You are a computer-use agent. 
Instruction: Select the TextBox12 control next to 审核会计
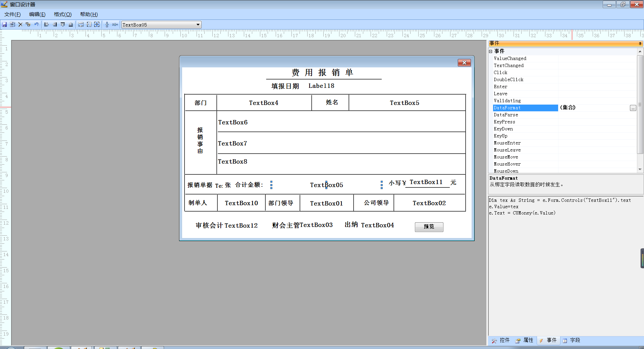pyautogui.click(x=241, y=226)
